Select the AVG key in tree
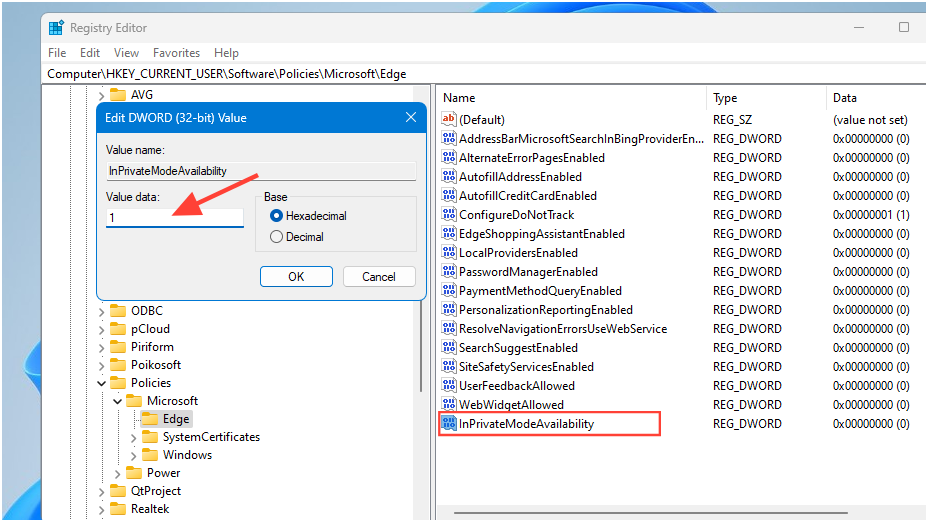Image resolution: width=927 pixels, height=521 pixels. 142,95
